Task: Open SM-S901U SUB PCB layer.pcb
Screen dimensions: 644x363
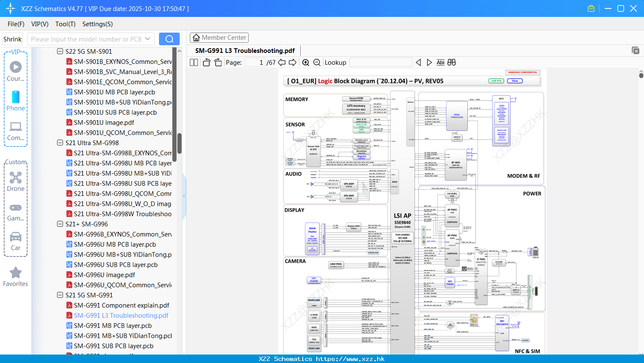Action: [115, 113]
